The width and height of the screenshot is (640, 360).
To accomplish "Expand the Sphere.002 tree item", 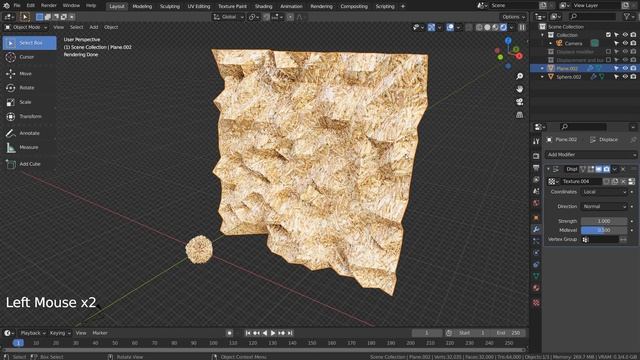I will 542,77.
